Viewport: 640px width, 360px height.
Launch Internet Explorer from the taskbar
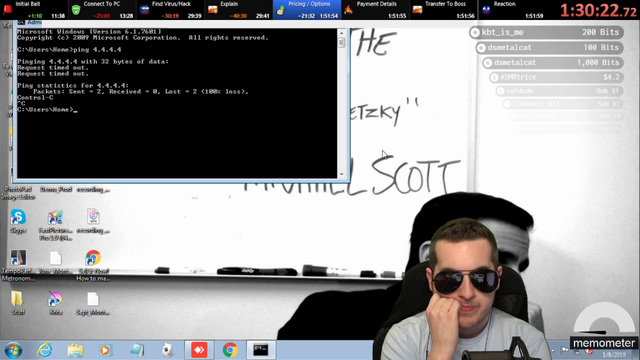pyautogui.click(x=44, y=350)
